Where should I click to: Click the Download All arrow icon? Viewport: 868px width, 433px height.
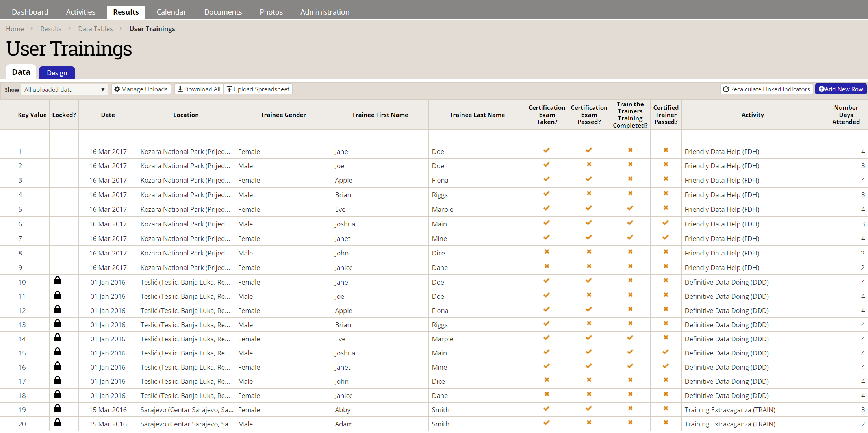point(180,89)
